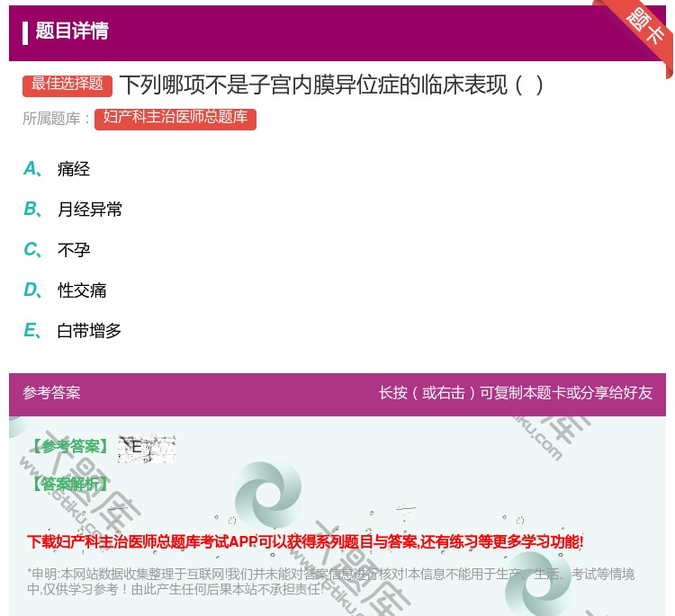Click the 所属题库 label
This screenshot has height=616, width=675.
pyautogui.click(x=57, y=119)
